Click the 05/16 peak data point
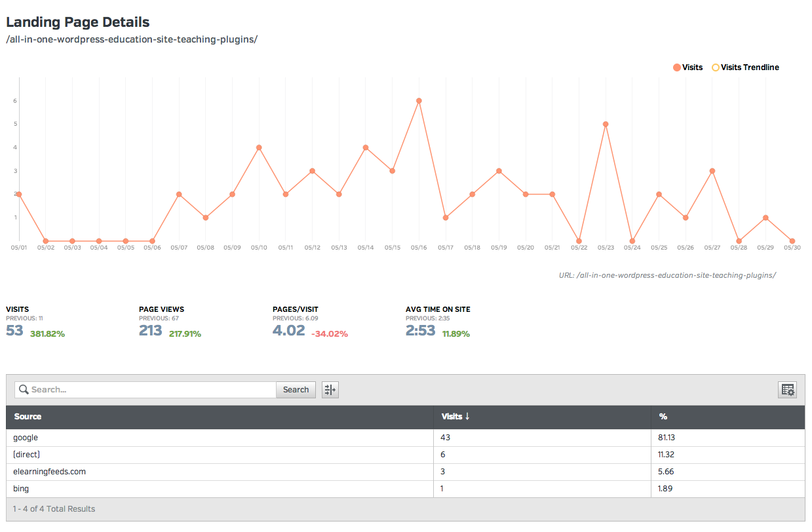 [419, 101]
